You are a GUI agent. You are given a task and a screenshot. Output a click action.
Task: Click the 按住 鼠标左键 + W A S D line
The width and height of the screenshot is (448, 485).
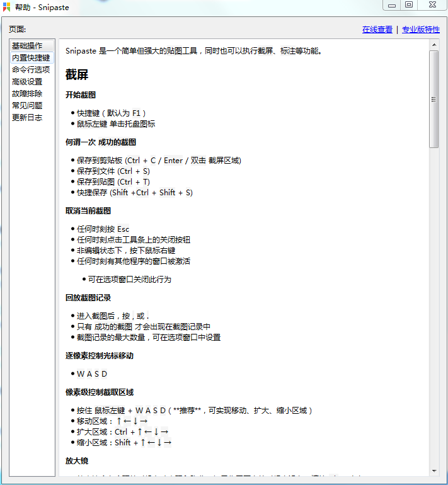pos(194,411)
